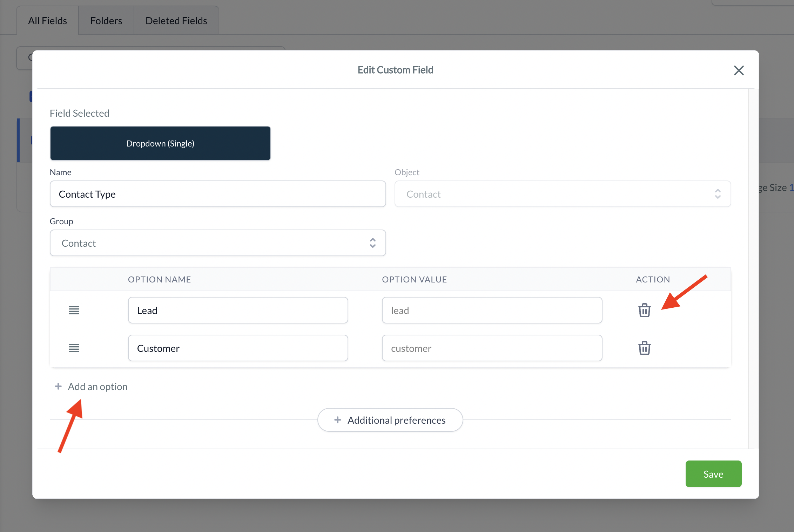The height and width of the screenshot is (532, 794).
Task: Switch to the All Fields tab
Action: click(x=47, y=21)
